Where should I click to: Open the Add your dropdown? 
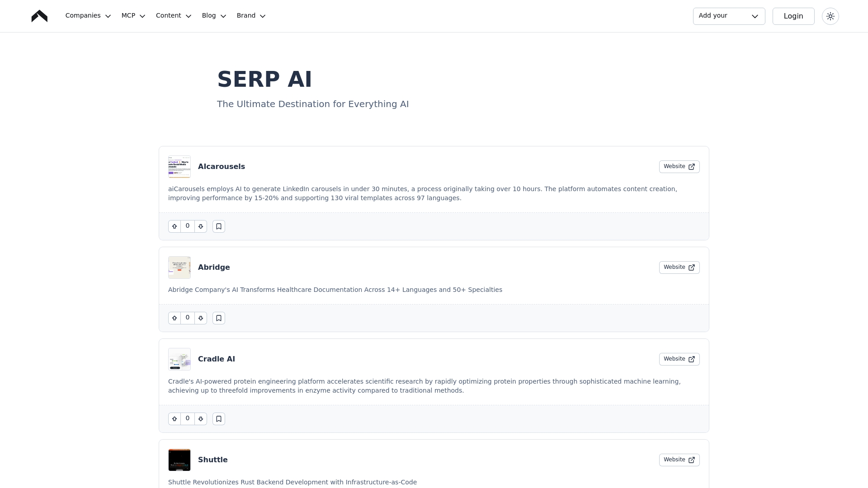point(729,16)
